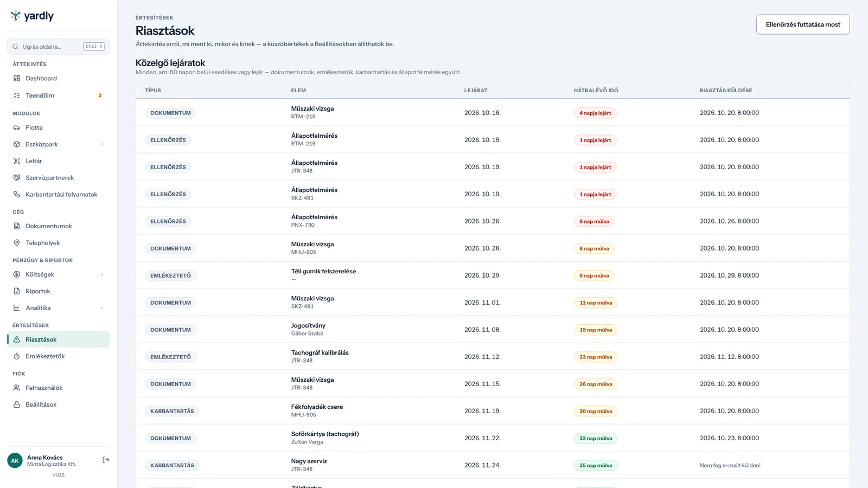Click the Költségek coin icon
Viewport: 868px width, 488px height.
pyautogui.click(x=17, y=274)
